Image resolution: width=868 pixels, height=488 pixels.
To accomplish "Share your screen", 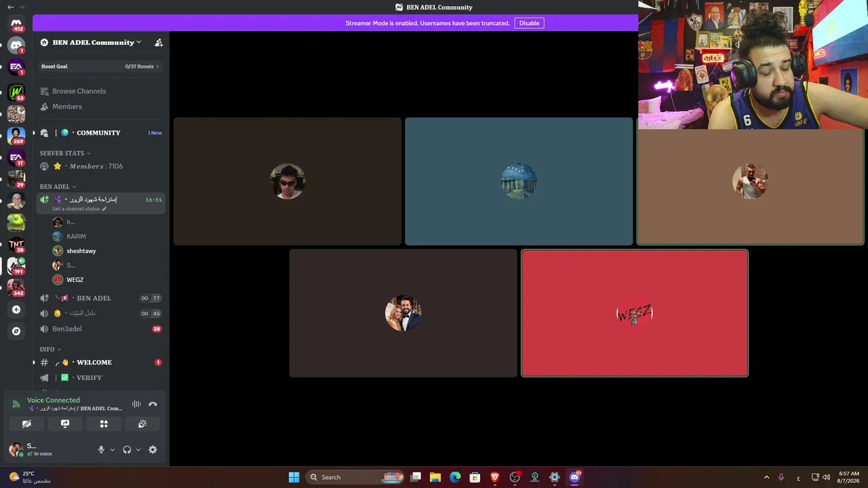I will click(65, 424).
